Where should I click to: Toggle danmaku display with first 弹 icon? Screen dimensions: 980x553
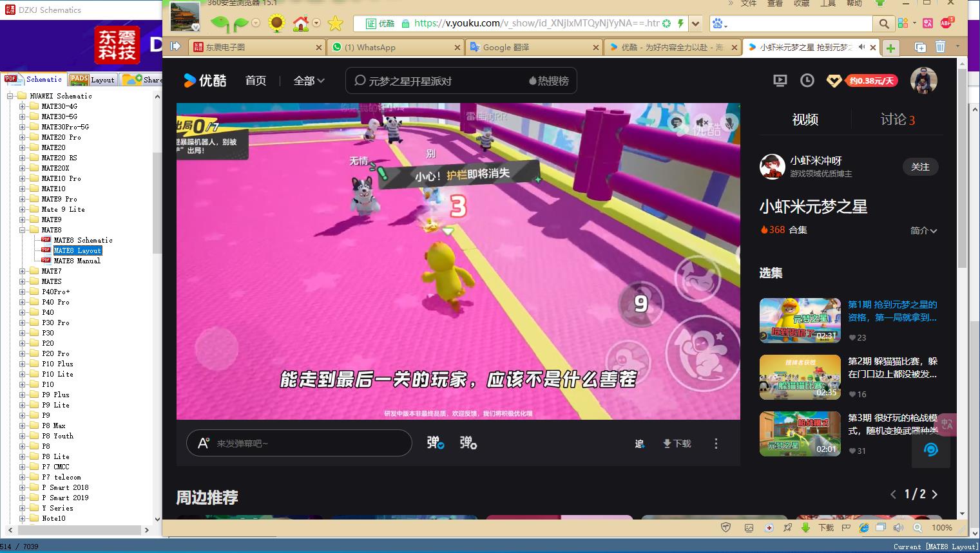pos(436,443)
